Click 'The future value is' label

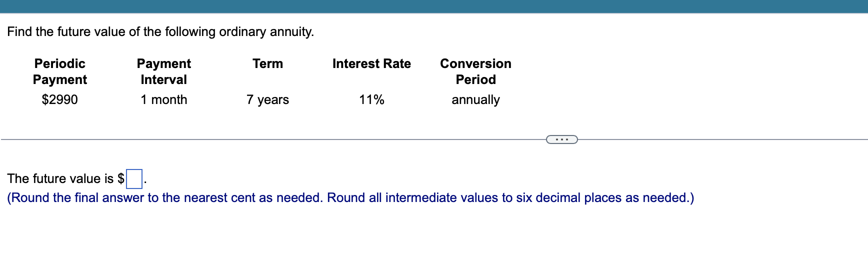coord(60,178)
